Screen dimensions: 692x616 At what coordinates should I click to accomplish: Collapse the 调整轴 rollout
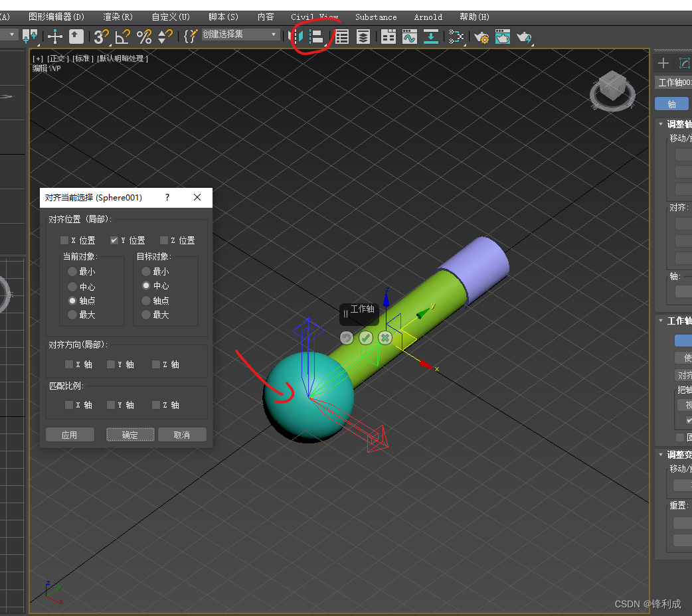[661, 124]
